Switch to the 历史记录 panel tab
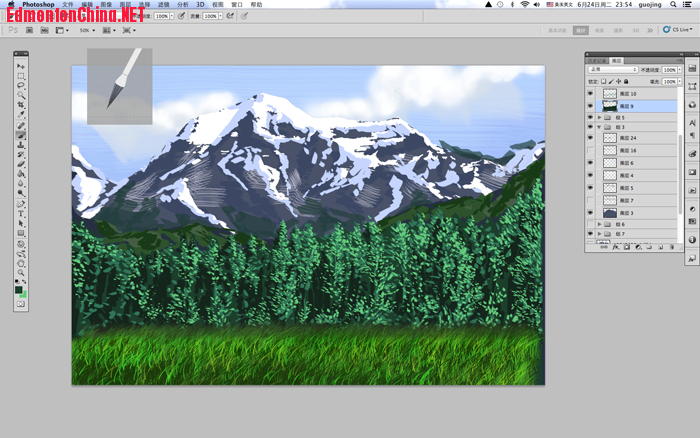The image size is (700, 438). coord(598,59)
